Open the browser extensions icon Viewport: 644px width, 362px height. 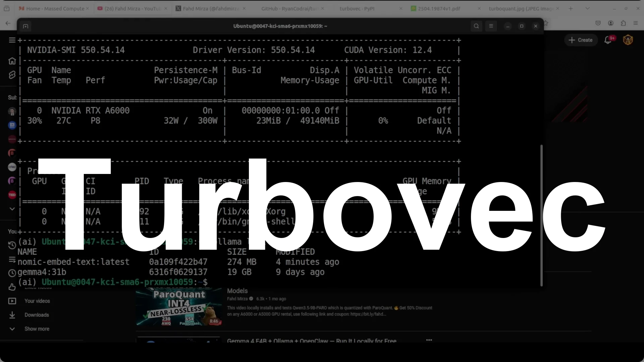[x=623, y=23]
